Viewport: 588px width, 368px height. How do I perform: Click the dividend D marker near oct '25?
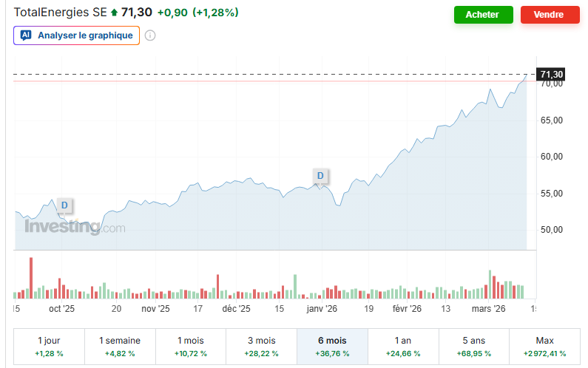(x=64, y=205)
